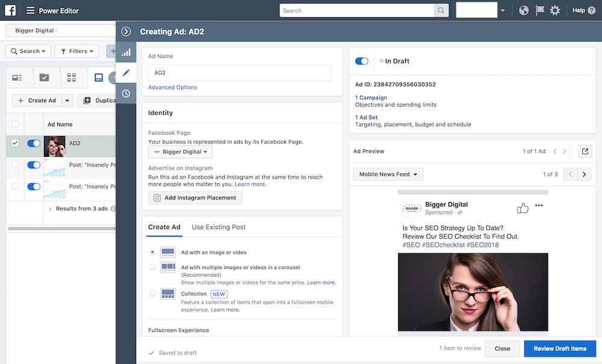Click the Bigger Digital page logo in preview
This screenshot has width=602, height=364.
412,208
